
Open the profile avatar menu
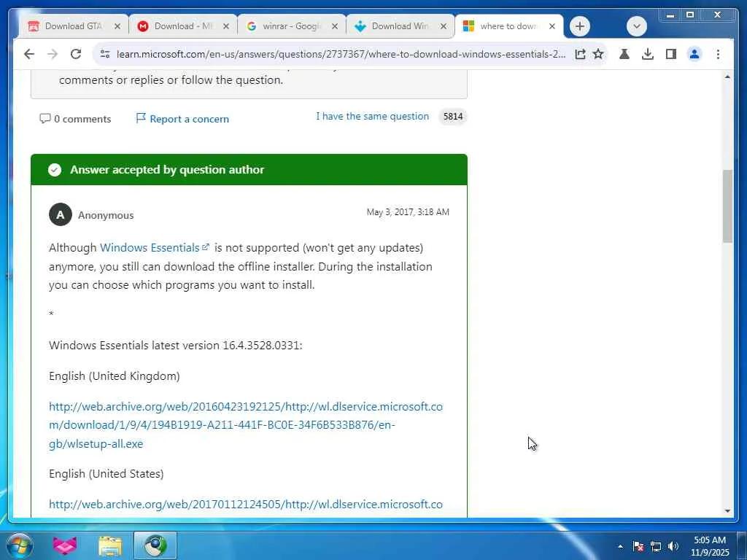click(x=694, y=54)
